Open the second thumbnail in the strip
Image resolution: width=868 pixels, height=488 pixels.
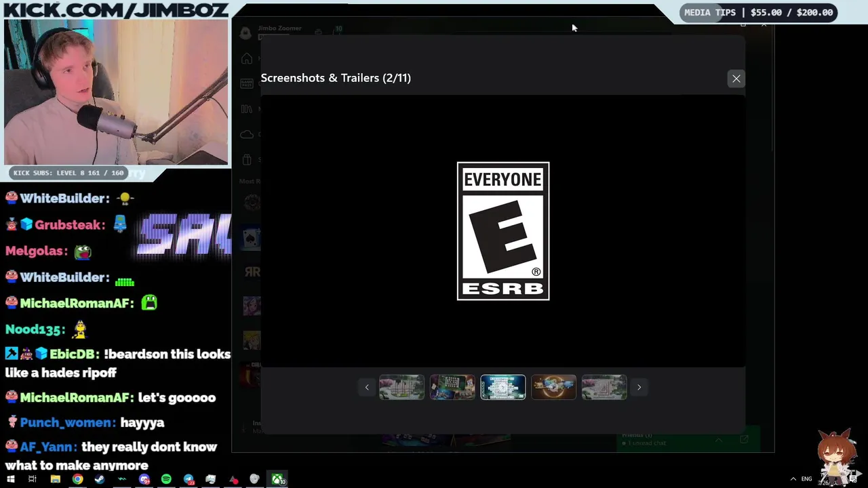pyautogui.click(x=452, y=387)
